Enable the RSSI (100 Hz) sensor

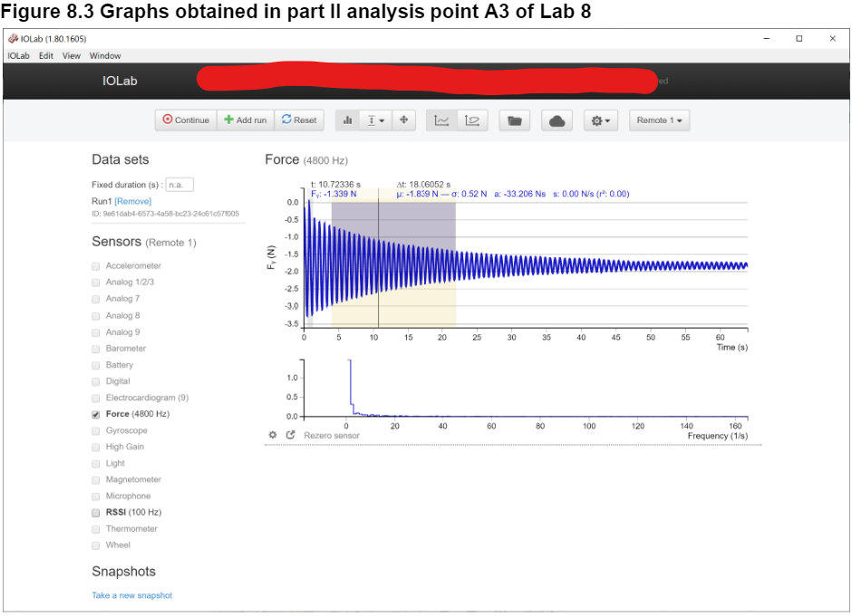(95, 512)
